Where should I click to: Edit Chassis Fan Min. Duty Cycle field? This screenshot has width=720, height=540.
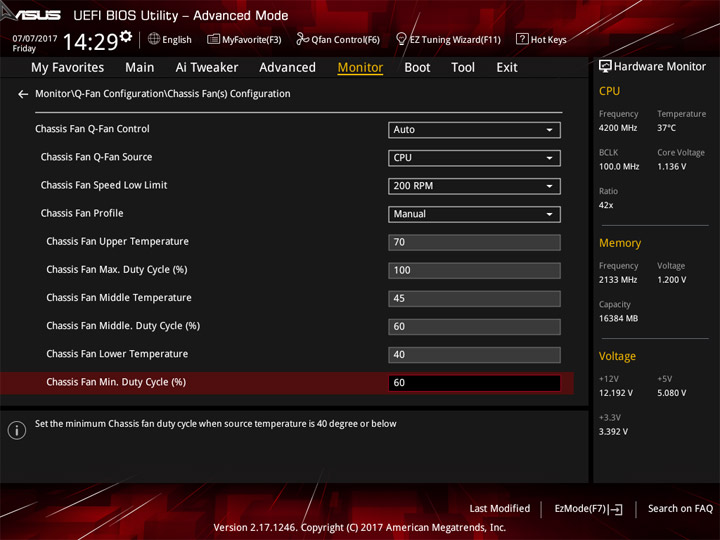pos(474,383)
